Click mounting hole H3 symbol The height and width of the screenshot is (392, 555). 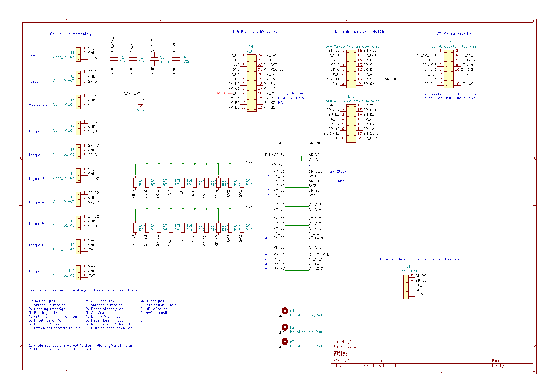pos(285,341)
